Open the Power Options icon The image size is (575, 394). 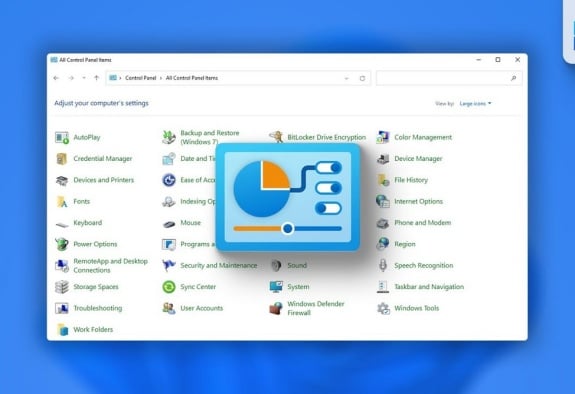point(62,244)
